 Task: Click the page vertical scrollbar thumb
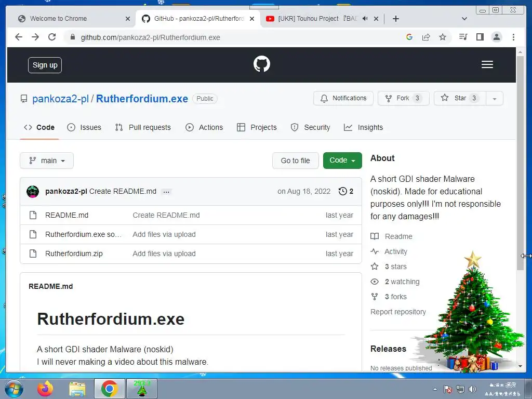(x=520, y=163)
